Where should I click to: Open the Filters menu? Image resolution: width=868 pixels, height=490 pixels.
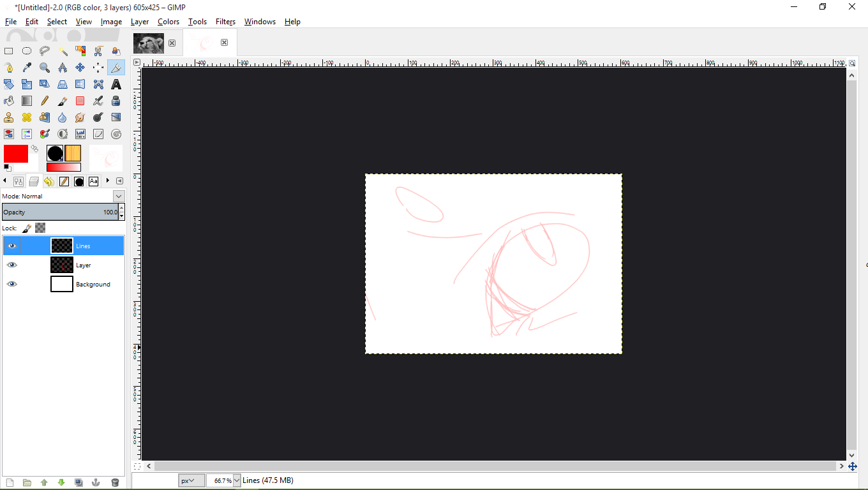coord(225,21)
